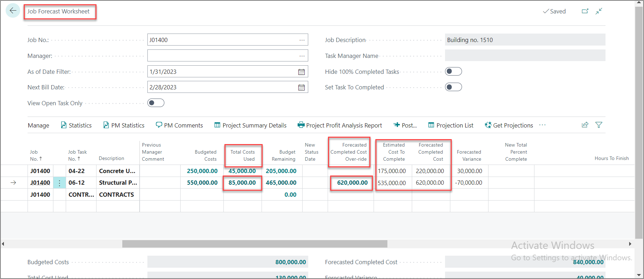
Task: Click the back arrow button
Action: point(13,11)
